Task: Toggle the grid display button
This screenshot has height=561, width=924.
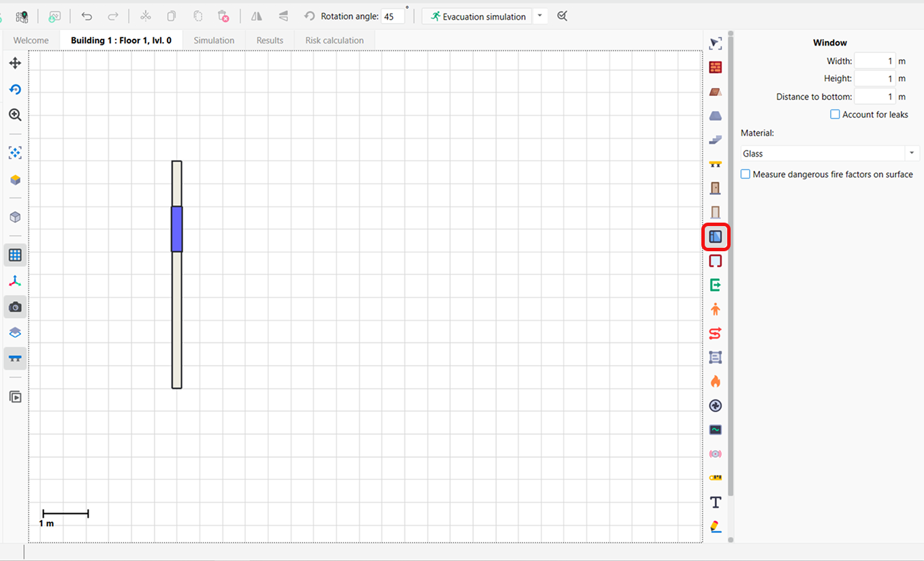Action: click(15, 255)
